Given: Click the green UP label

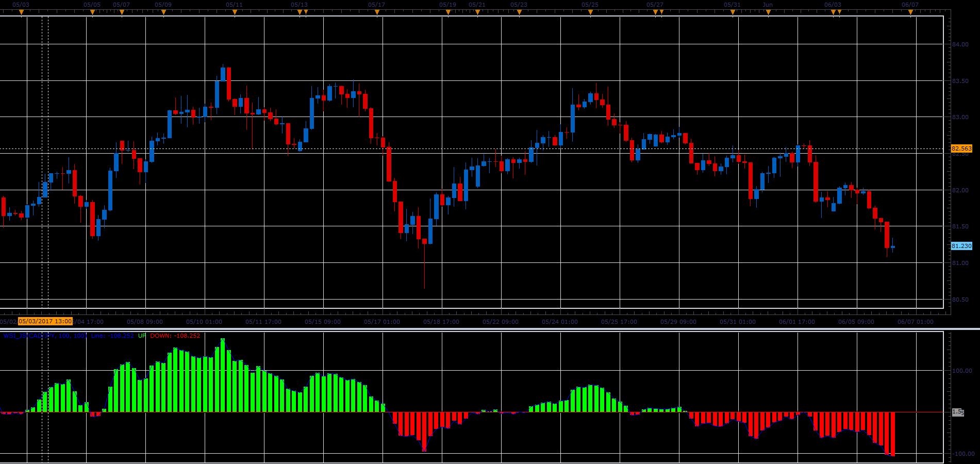Looking at the screenshot, I should [x=142, y=336].
